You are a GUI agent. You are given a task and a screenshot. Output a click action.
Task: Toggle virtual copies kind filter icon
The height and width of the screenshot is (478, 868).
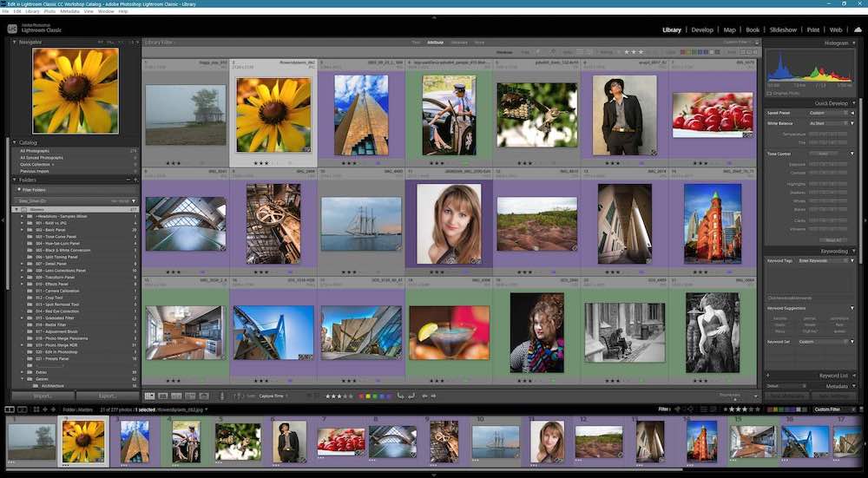750,52
